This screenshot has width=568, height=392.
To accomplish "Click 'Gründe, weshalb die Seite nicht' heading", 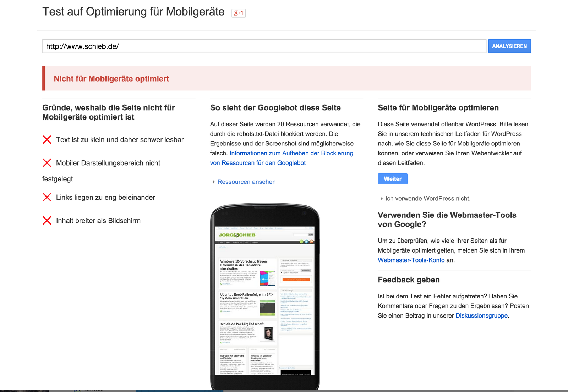I will point(109,112).
